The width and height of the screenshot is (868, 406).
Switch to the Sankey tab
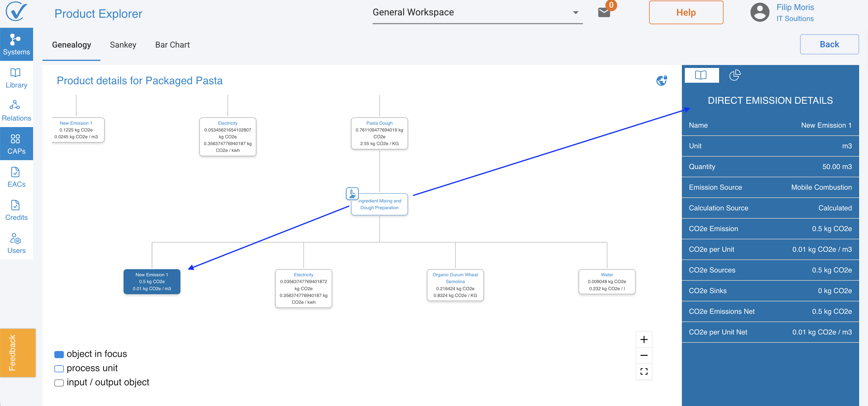click(x=123, y=45)
